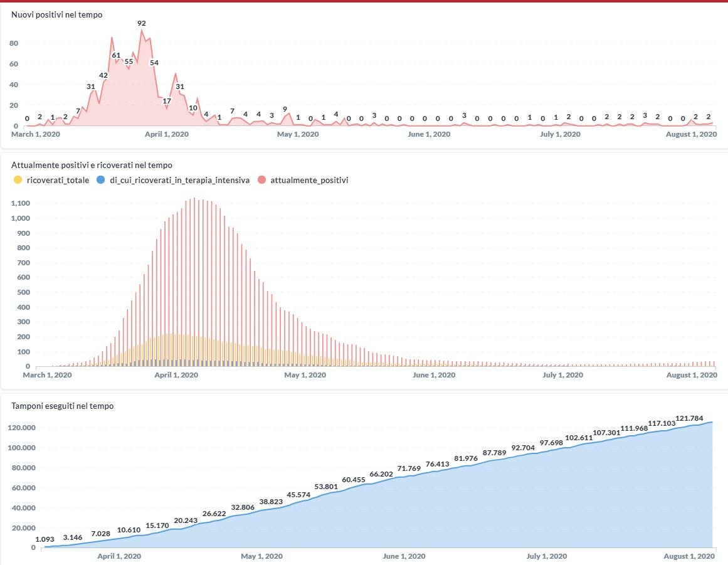Image resolution: width=728 pixels, height=565 pixels.
Task: Click 'July 1, 2020' on Tamponi chart axis
Action: pos(547,556)
